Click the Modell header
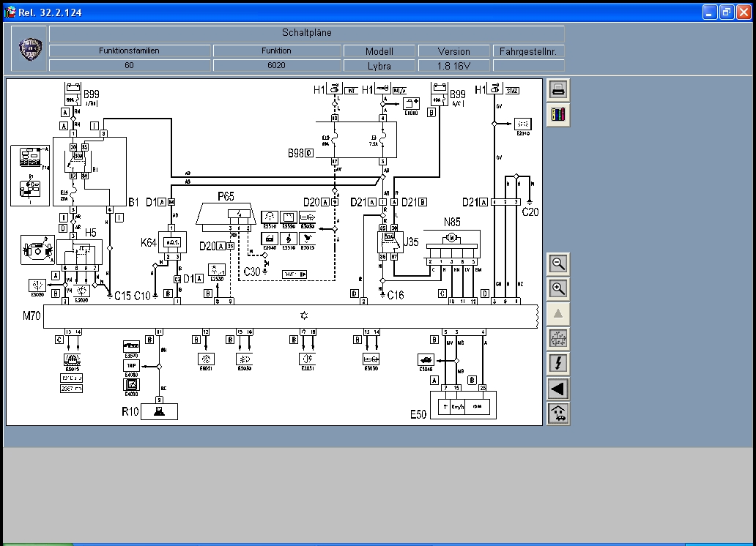The width and height of the screenshot is (756, 546). point(379,51)
